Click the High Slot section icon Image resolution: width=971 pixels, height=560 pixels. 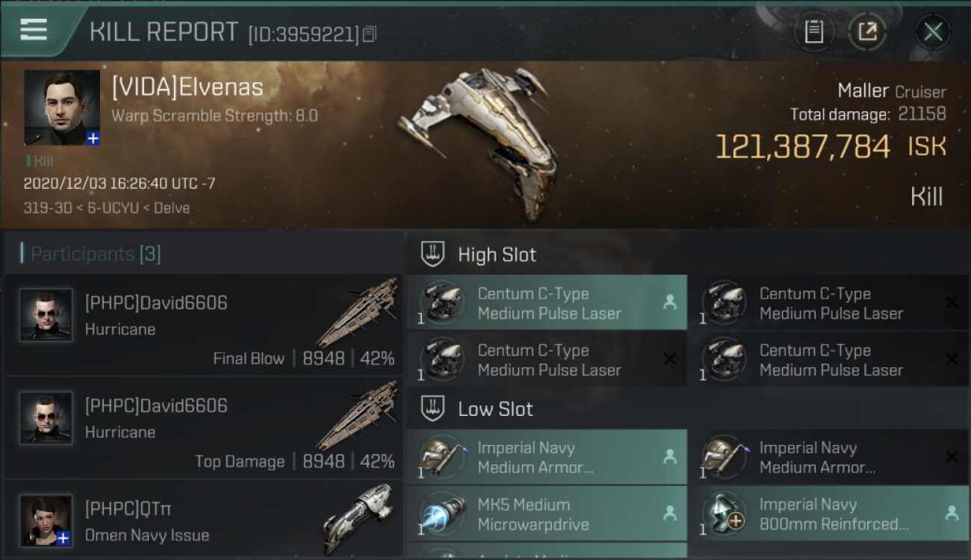[433, 254]
